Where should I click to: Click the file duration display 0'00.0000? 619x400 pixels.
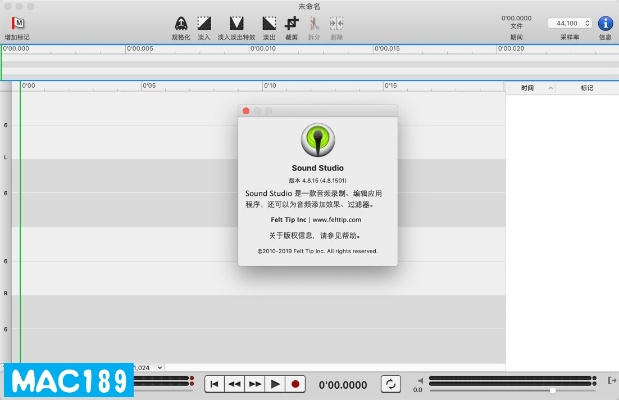[516, 18]
